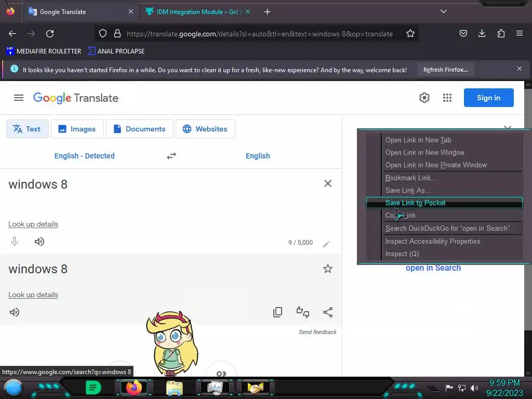This screenshot has width=532, height=399.
Task: Select the Websites translation mode
Action: click(x=205, y=129)
